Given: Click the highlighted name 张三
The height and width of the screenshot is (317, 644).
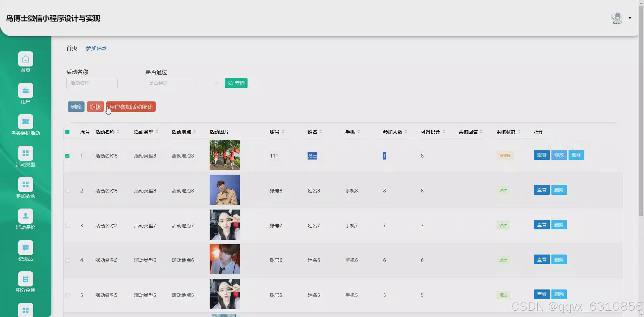Looking at the screenshot, I should coord(312,156).
